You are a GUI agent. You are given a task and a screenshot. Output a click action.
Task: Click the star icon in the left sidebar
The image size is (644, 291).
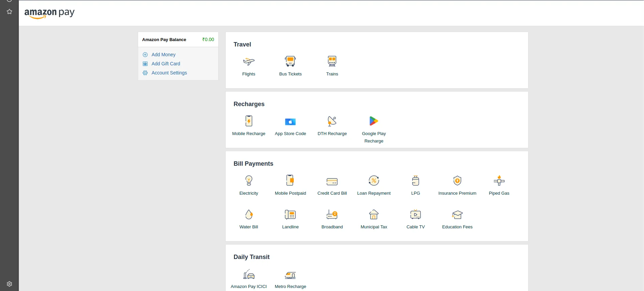click(9, 11)
